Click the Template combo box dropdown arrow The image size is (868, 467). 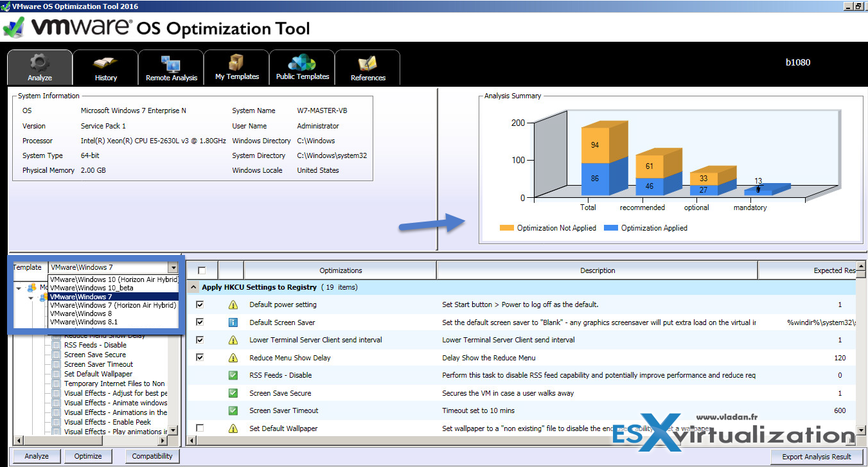[x=172, y=267]
